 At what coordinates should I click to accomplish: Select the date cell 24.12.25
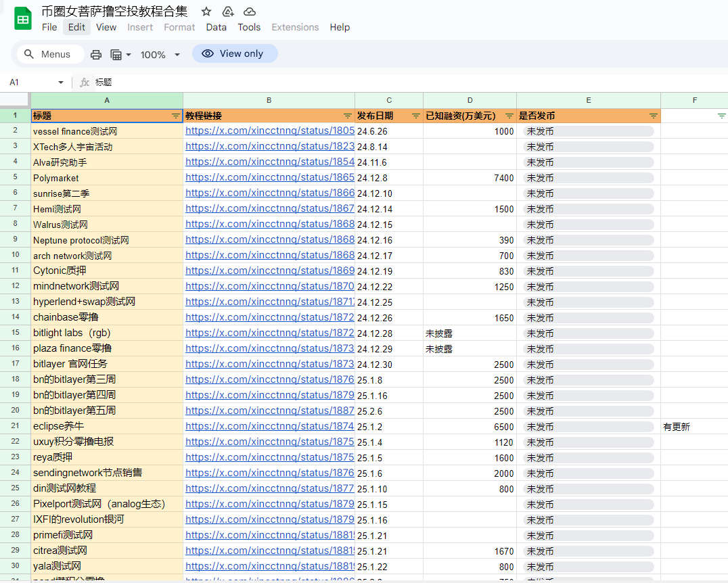pos(389,302)
